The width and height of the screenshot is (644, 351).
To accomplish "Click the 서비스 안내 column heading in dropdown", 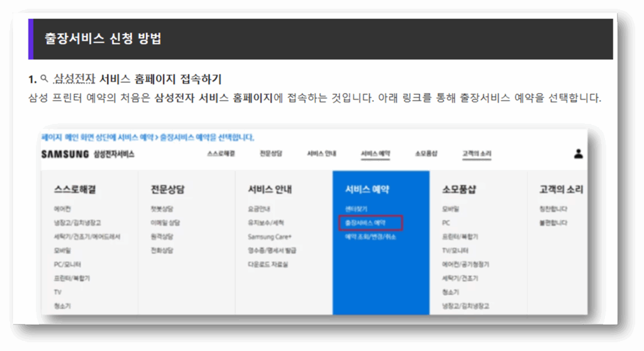I will coord(270,189).
